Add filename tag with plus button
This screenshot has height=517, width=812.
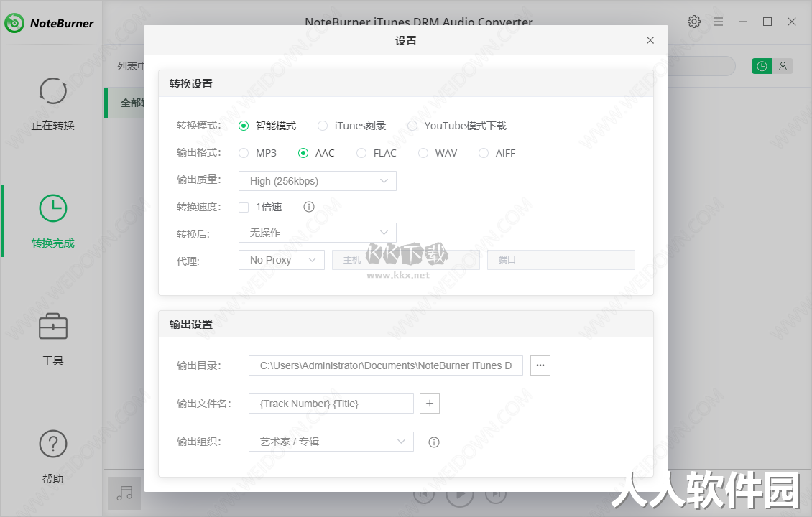429,404
